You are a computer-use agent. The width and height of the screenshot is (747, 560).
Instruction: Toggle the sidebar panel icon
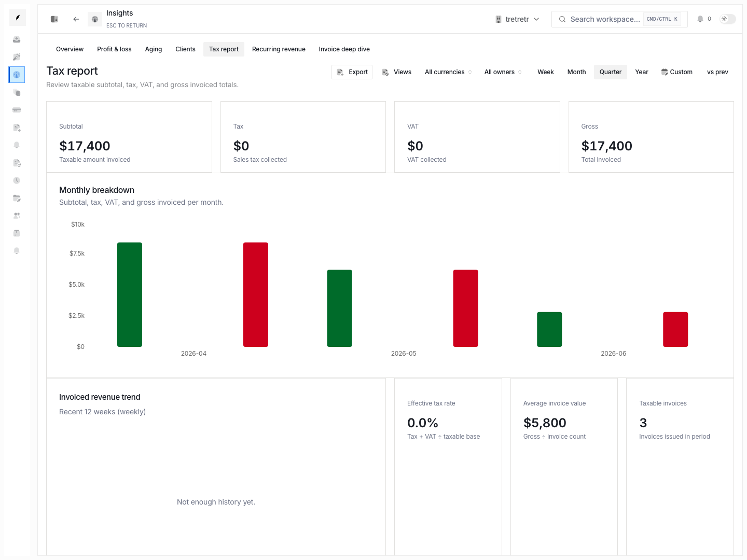coord(54,19)
